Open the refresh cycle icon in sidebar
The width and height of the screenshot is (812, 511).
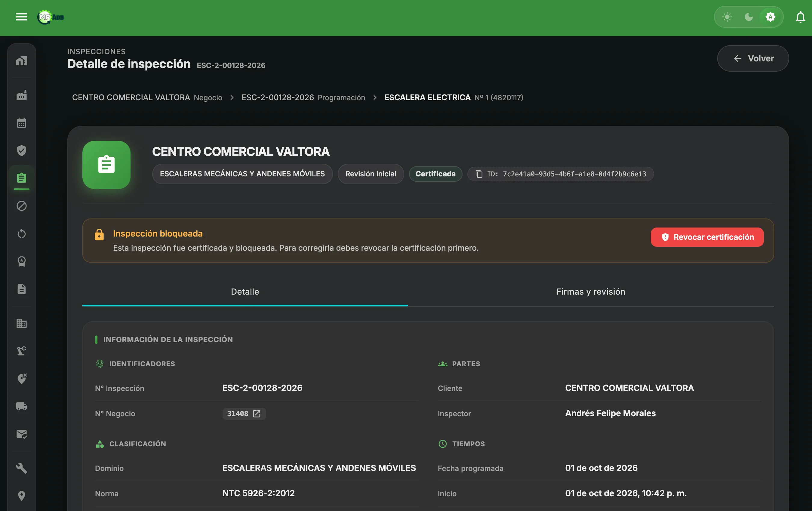(22, 234)
